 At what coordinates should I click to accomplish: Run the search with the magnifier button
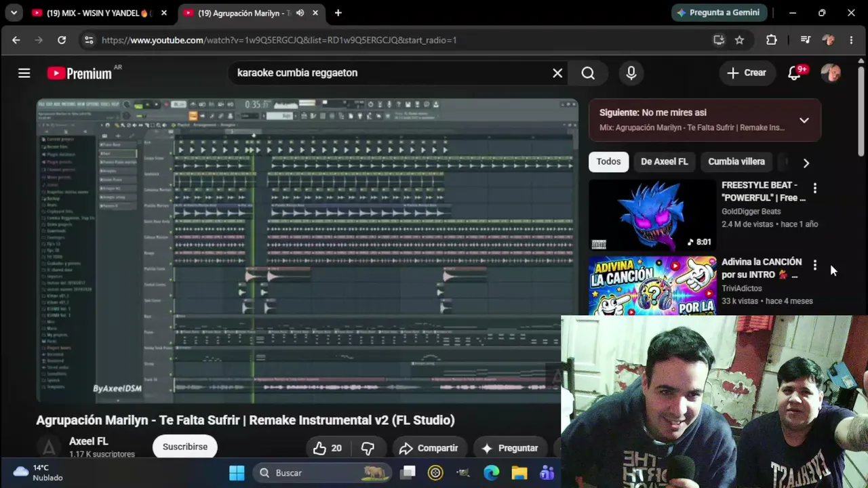click(588, 73)
